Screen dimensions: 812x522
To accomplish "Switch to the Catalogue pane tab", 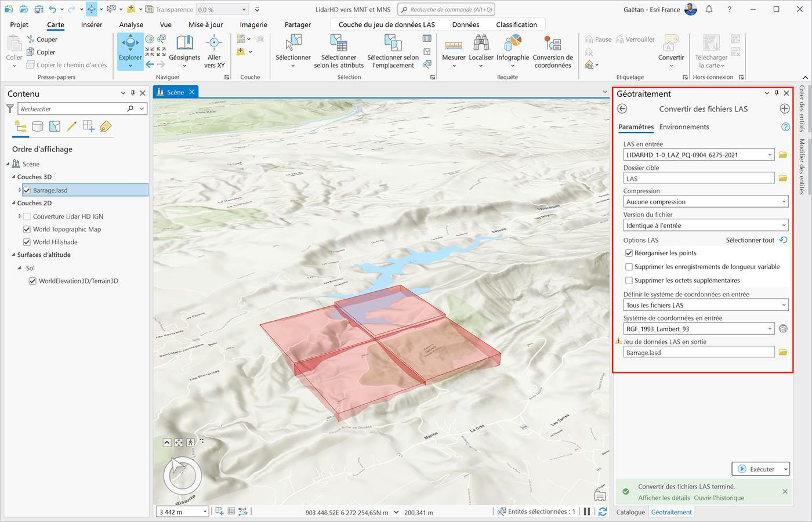I will pos(630,512).
